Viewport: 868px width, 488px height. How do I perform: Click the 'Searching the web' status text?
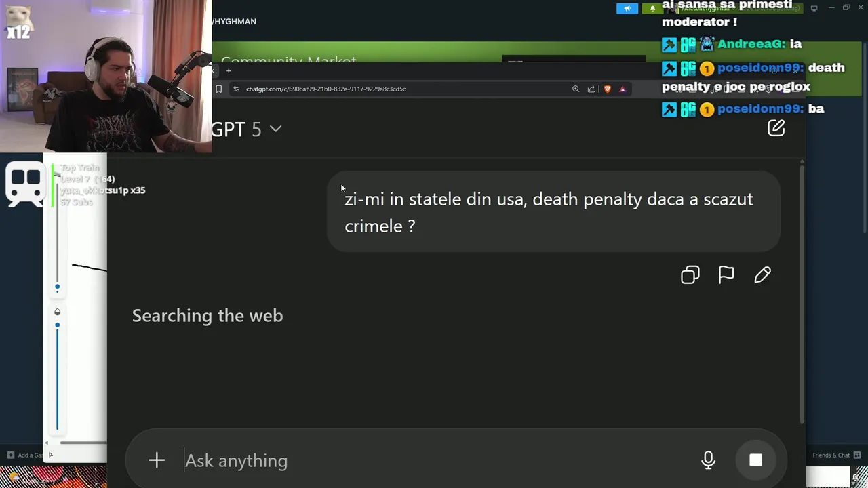[208, 316]
